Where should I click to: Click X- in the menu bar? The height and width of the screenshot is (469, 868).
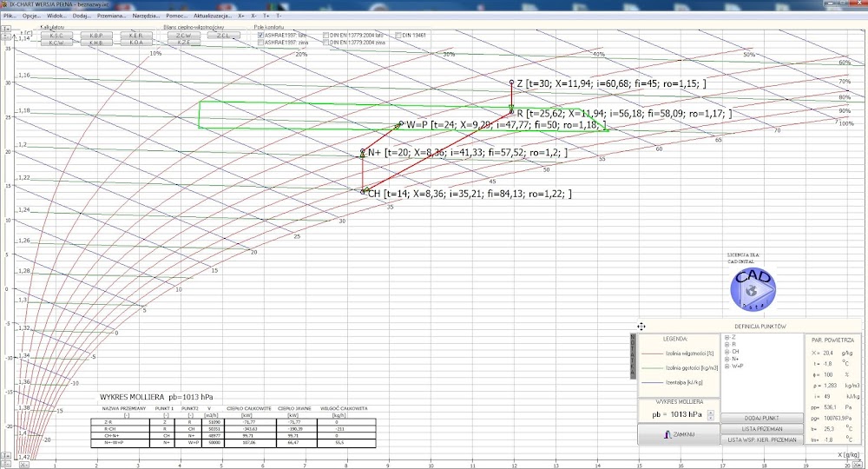click(253, 16)
